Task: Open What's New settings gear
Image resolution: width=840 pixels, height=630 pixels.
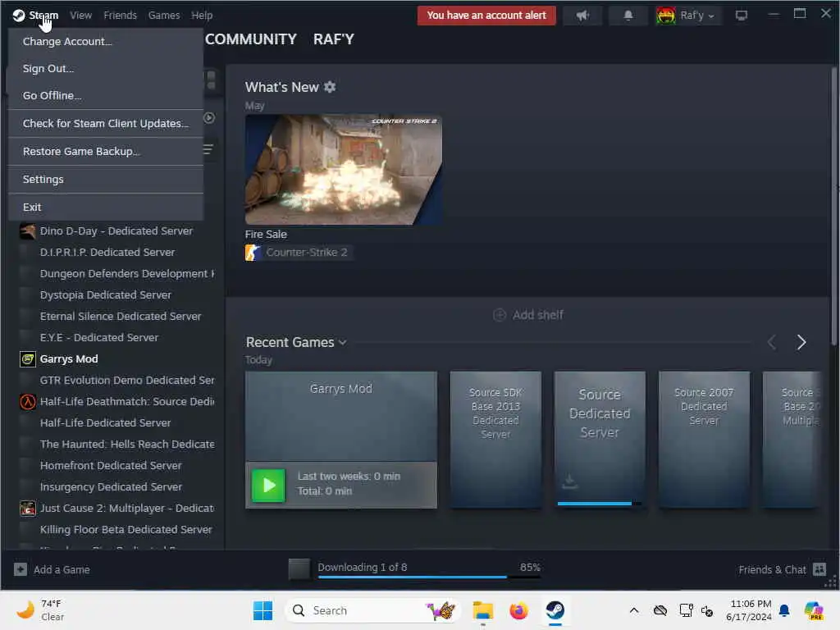Action: [330, 87]
